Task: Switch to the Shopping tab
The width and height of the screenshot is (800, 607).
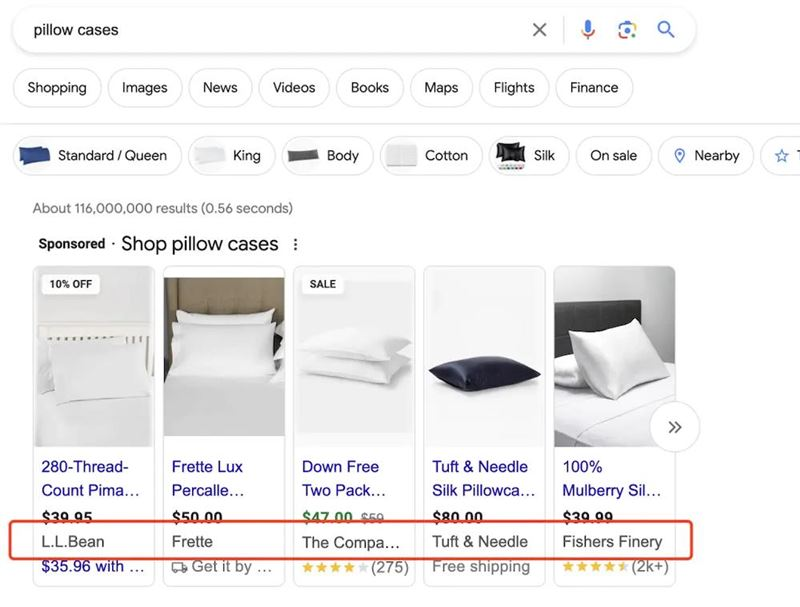Action: (x=57, y=88)
